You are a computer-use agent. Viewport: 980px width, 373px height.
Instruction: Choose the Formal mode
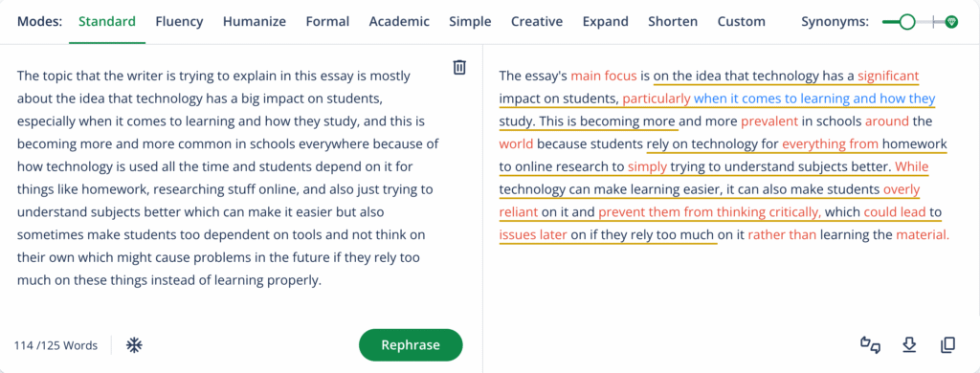(327, 21)
